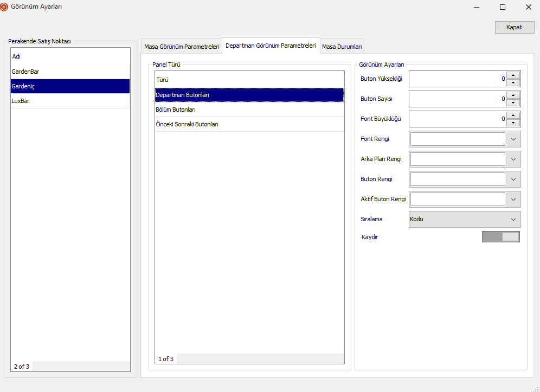Open the Masa Durumları tab
Screen dimensions: 540x392
pos(342,47)
